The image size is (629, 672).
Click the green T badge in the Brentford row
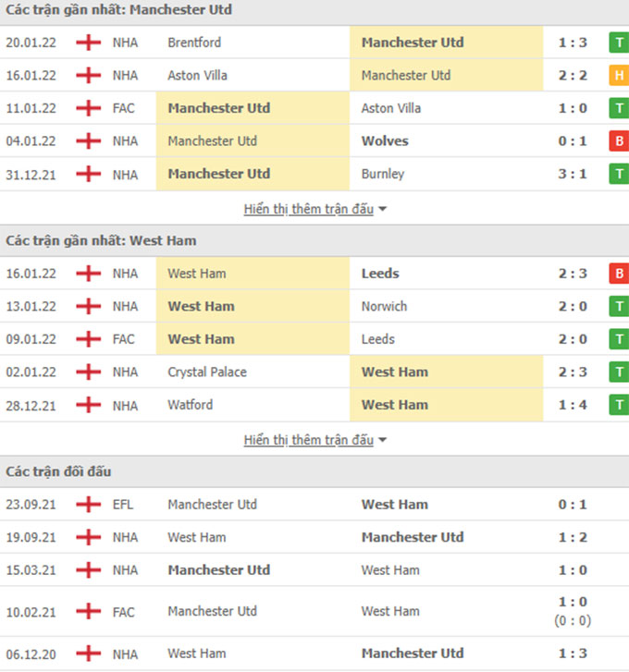(618, 43)
